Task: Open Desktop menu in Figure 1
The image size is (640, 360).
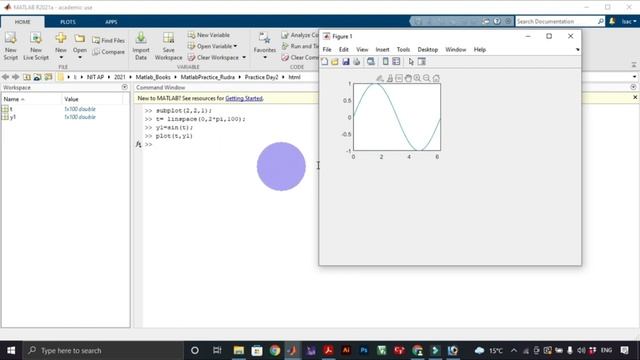Action: click(428, 49)
